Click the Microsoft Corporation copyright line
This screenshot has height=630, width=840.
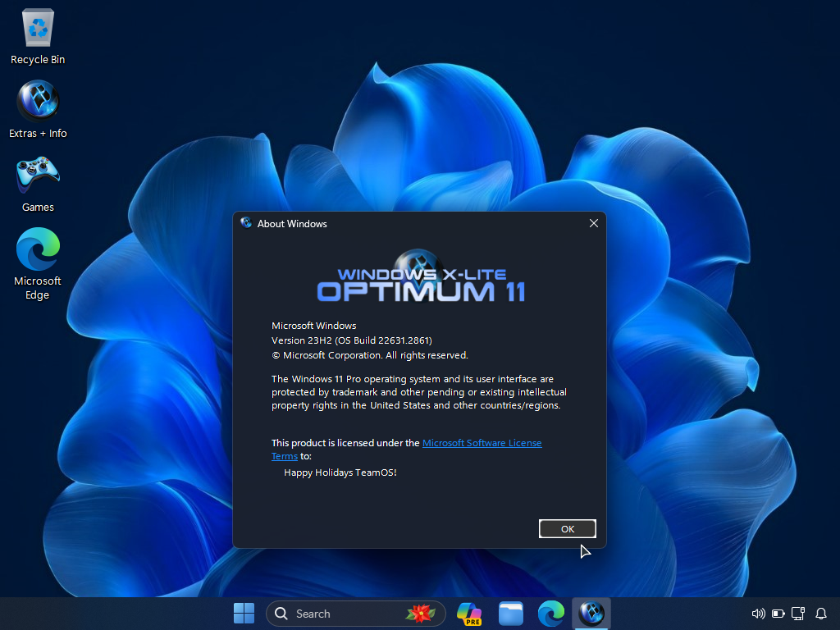coord(370,355)
